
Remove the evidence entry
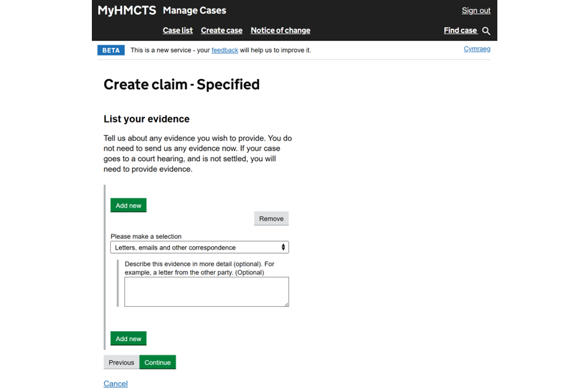271,219
